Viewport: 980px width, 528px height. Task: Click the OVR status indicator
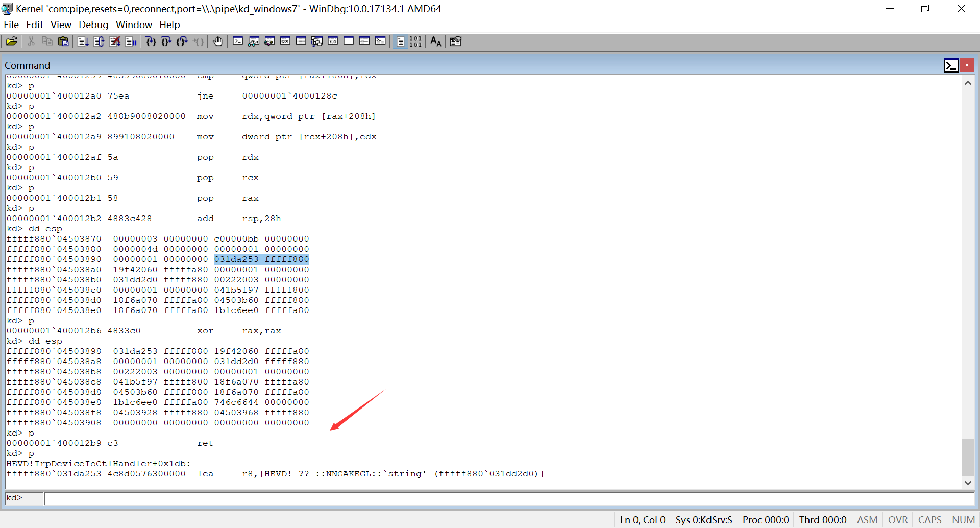(x=898, y=520)
